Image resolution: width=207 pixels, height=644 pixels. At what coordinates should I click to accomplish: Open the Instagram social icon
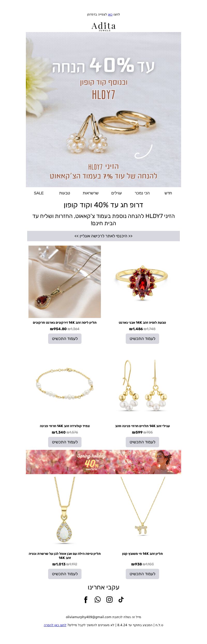[109, 600]
